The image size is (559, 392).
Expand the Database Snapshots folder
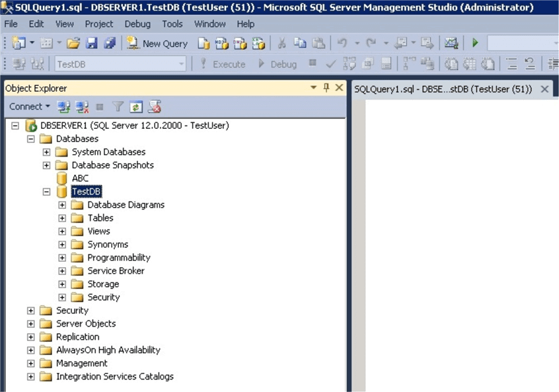point(46,165)
